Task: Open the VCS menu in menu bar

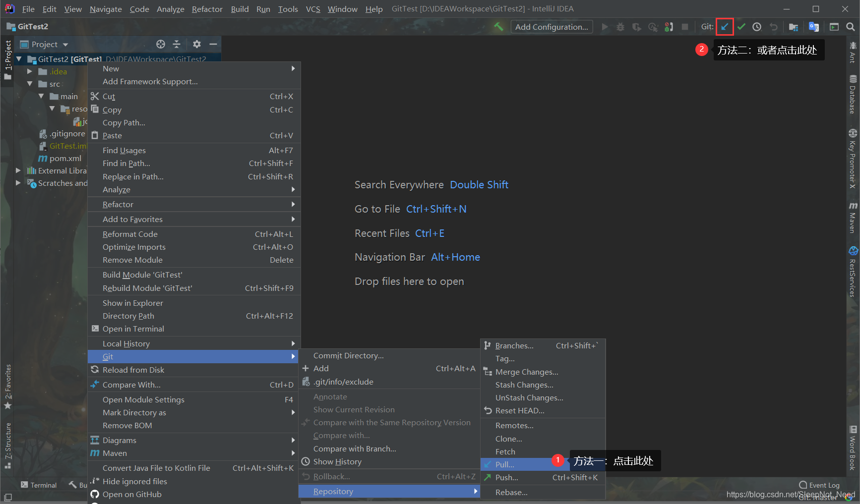Action: tap(313, 9)
